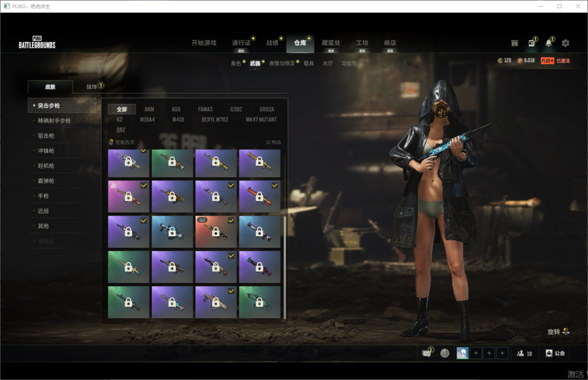Open the news icon in the top bar
The width and height of the screenshot is (588, 380).
pos(532,43)
